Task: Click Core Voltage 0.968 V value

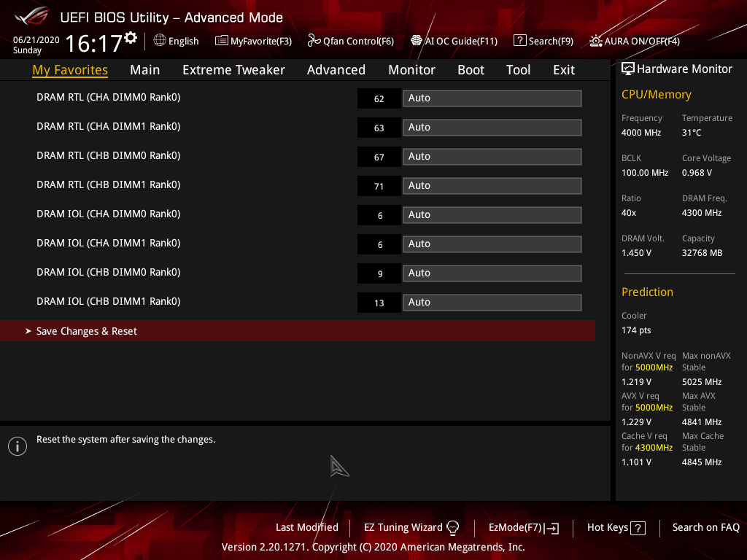Action: (697, 173)
